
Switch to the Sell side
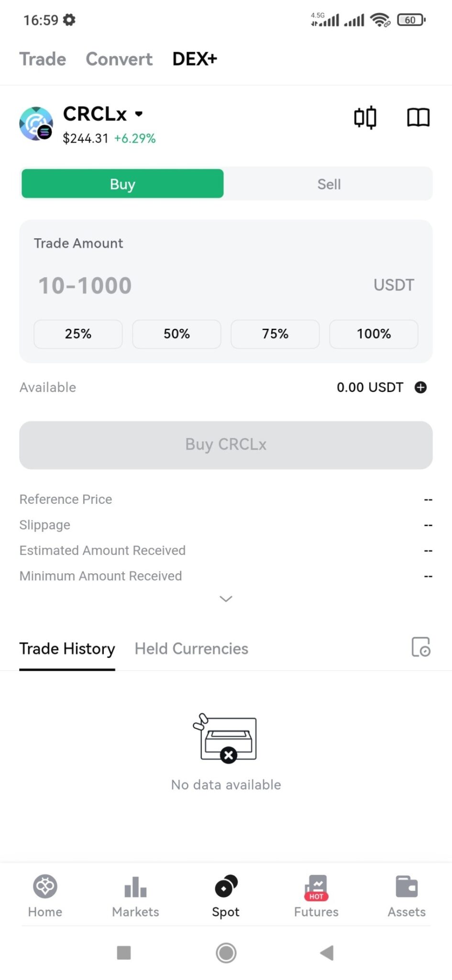pyautogui.click(x=329, y=184)
